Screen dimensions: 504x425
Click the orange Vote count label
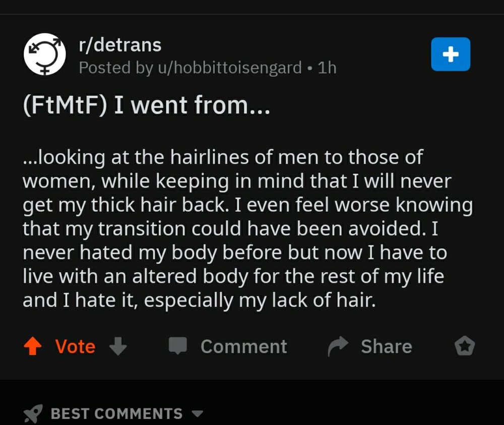(75, 346)
